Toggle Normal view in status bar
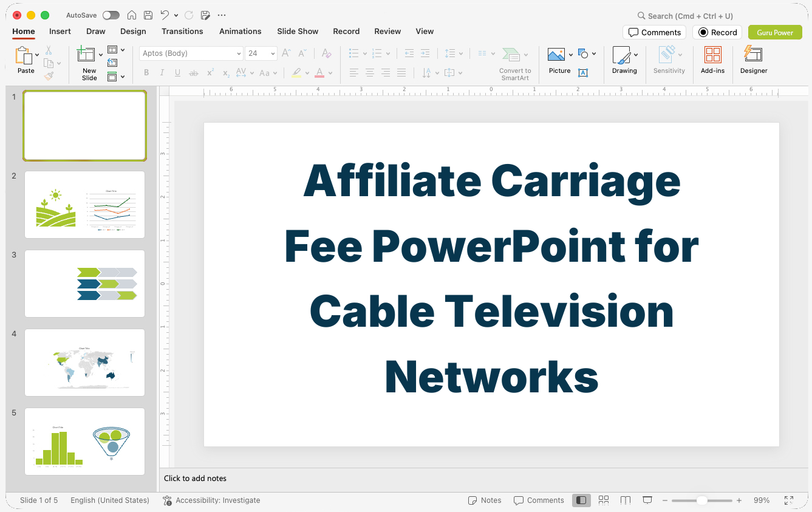The width and height of the screenshot is (812, 512). 581,500
